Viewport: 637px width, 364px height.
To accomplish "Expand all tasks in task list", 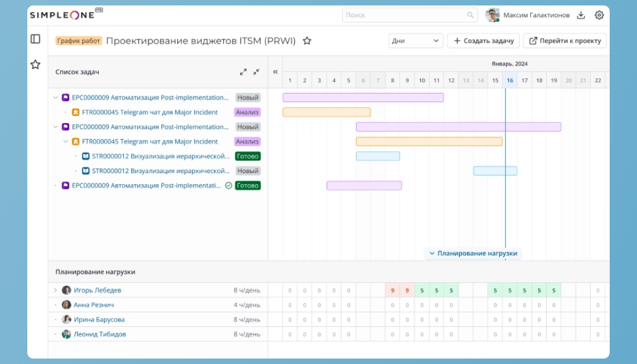I will tap(243, 72).
